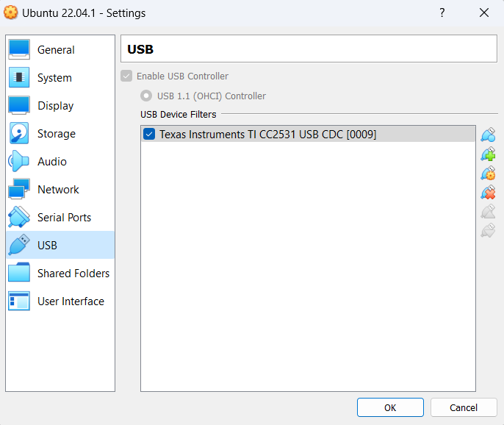Go to the Display settings page
Screen dimensions: 504x425
pos(56,106)
